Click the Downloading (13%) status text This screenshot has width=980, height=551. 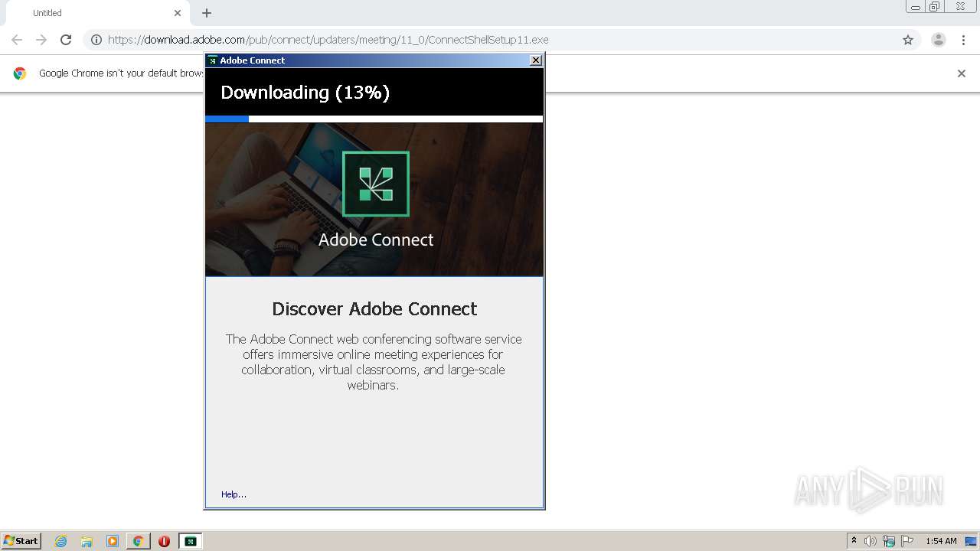point(305,93)
